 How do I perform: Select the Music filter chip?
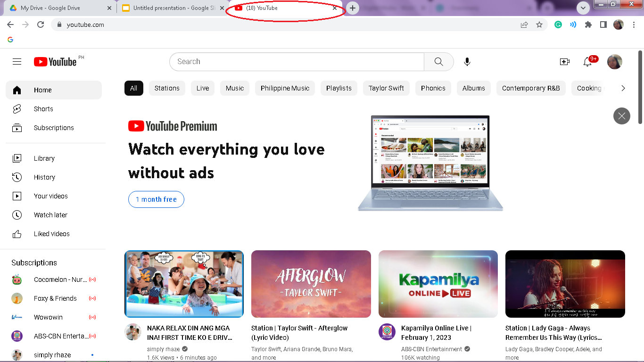point(235,88)
